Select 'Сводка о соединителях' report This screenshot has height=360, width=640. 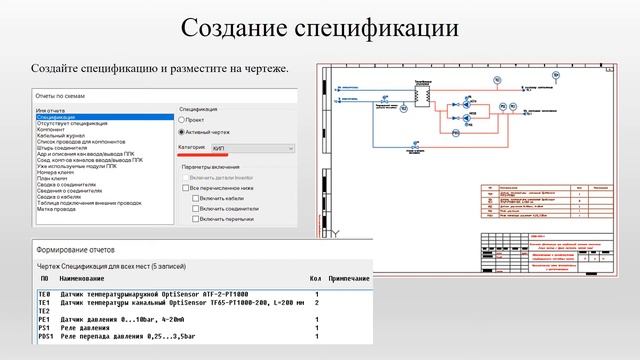(x=66, y=184)
